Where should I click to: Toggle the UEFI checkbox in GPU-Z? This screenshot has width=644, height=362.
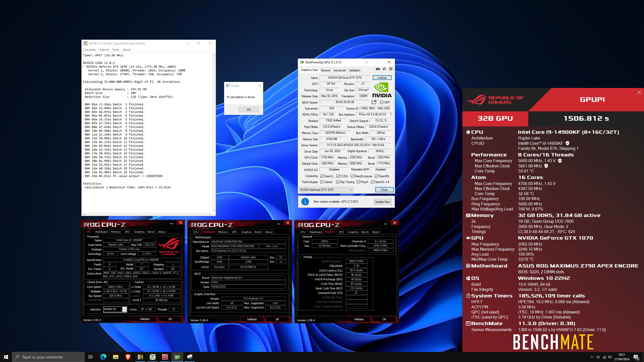click(381, 102)
